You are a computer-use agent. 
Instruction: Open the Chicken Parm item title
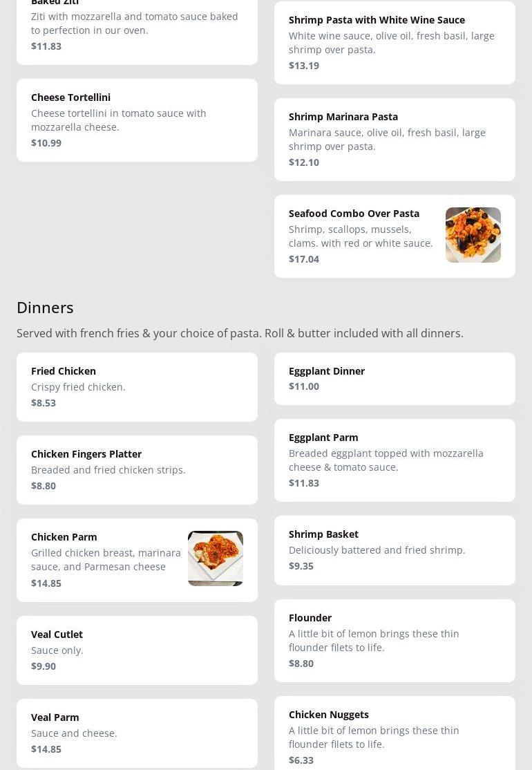coord(64,537)
